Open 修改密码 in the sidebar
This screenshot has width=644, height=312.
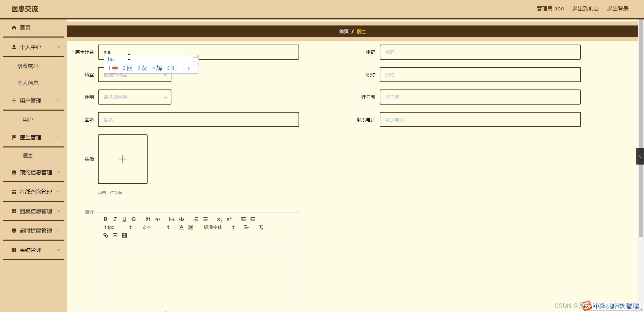pos(28,66)
